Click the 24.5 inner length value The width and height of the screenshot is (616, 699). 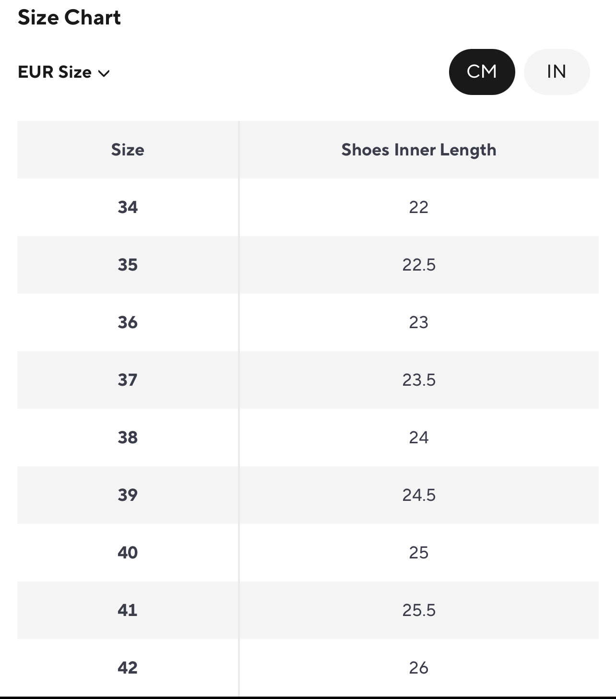click(419, 495)
